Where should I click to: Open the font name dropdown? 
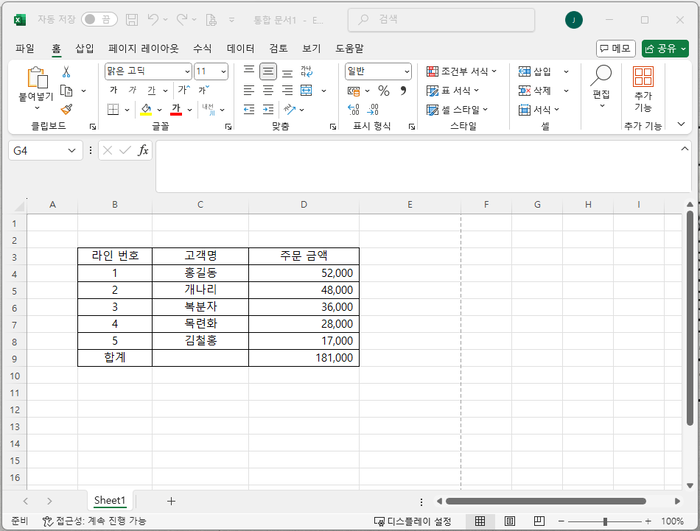coord(188,71)
